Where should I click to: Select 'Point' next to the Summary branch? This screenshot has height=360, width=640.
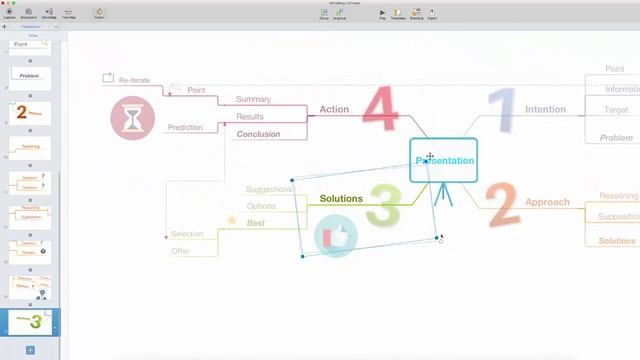coord(196,90)
